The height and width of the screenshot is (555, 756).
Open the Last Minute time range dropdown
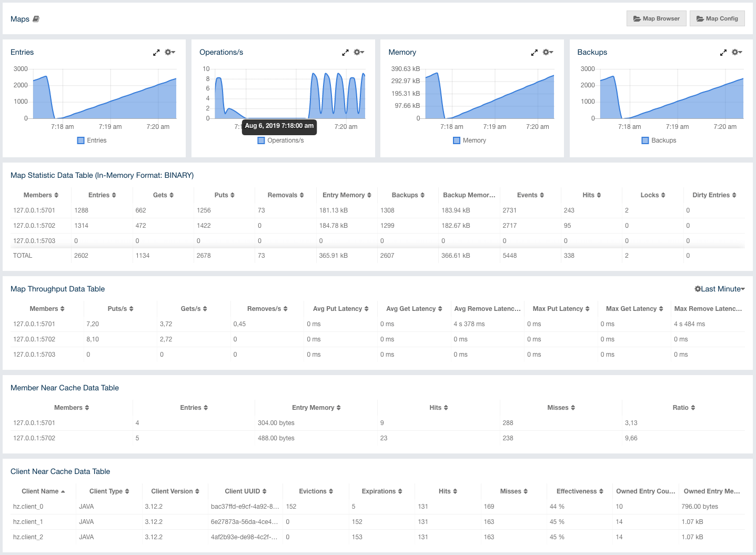coord(720,289)
